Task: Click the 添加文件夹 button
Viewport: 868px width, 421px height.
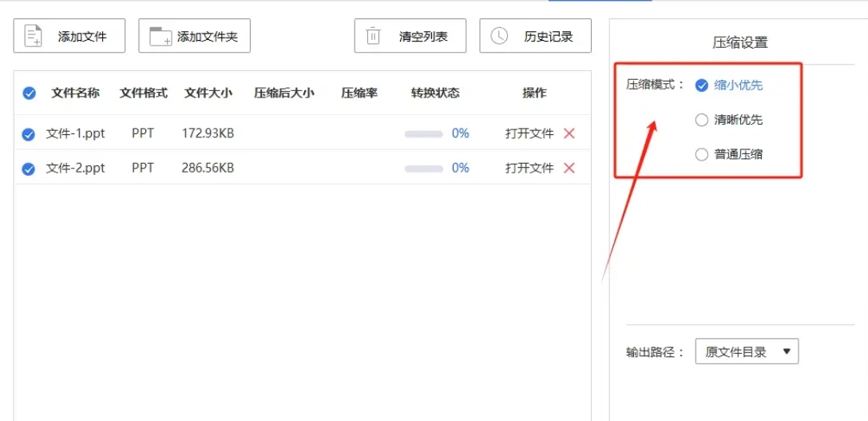Action: tap(194, 36)
